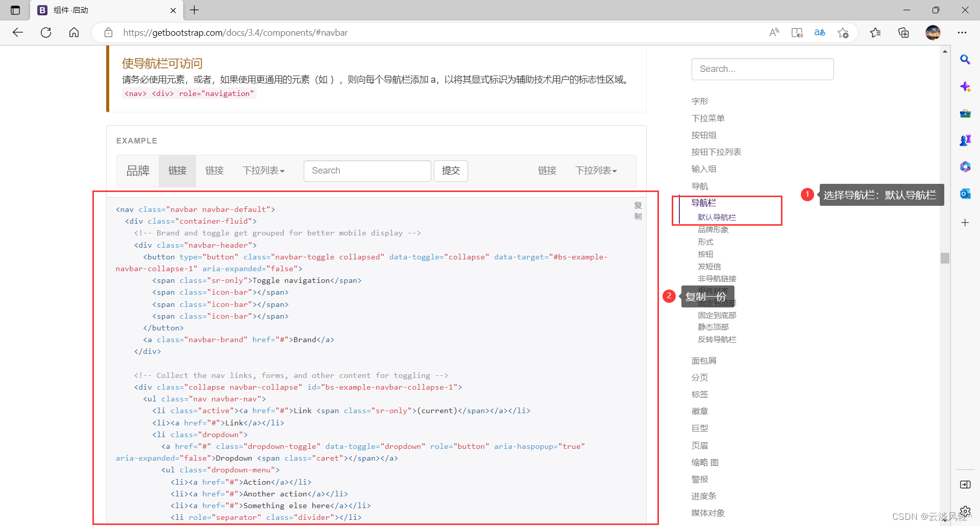The image size is (980, 526).
Task: Click the address bar URL
Action: pyautogui.click(x=235, y=33)
